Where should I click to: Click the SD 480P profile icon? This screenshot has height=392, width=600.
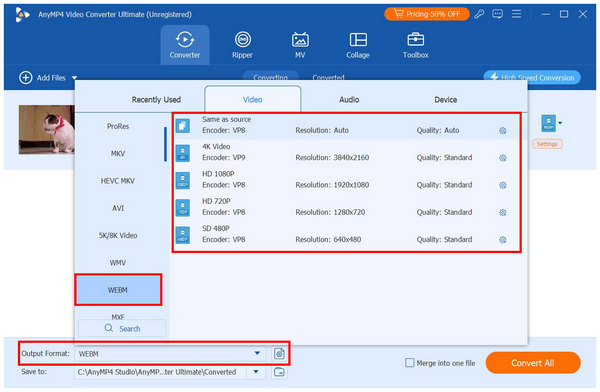183,235
